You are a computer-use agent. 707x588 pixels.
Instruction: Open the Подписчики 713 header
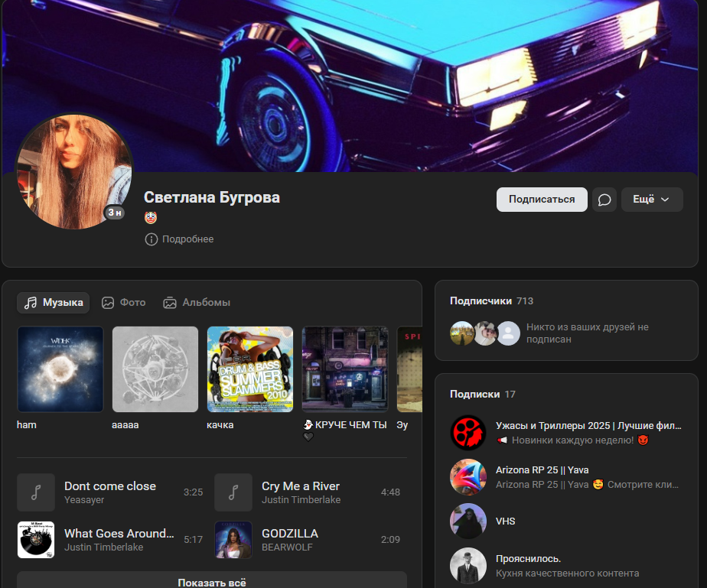point(491,301)
